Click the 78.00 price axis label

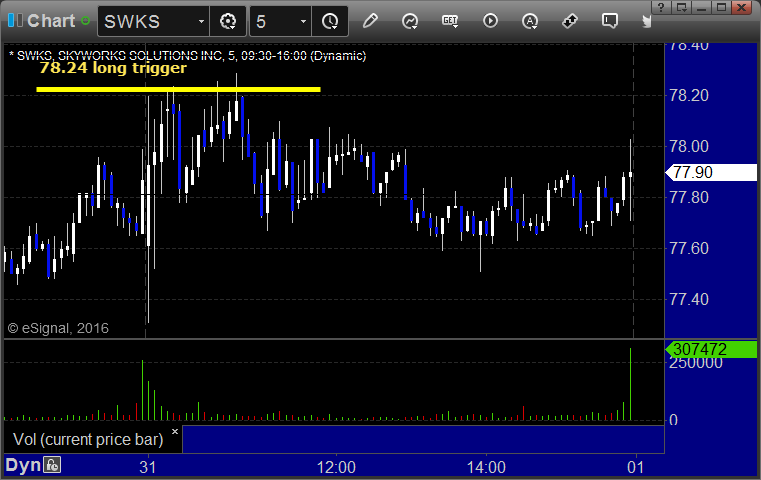689,146
